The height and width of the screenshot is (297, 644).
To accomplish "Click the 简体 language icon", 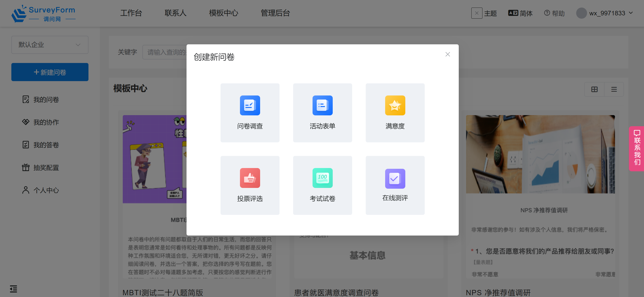I will (513, 13).
